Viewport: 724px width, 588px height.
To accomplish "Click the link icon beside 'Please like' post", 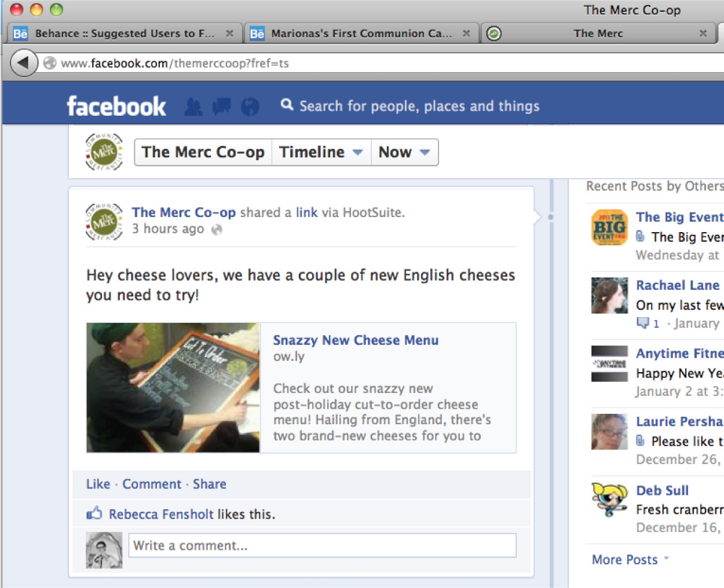I will pyautogui.click(x=640, y=441).
